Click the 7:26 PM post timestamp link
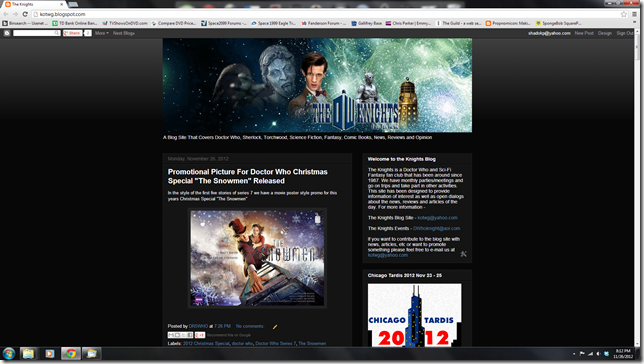Screen dimensions: 644x364 222,326
